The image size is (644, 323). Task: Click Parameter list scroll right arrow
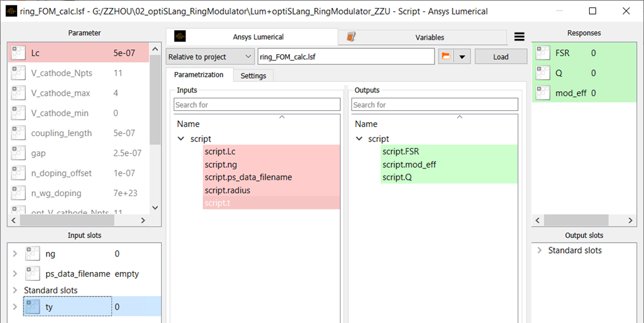[x=143, y=221]
